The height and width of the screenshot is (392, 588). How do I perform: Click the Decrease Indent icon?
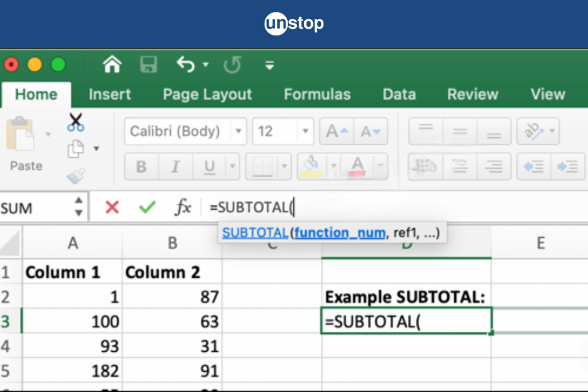tap(533, 166)
